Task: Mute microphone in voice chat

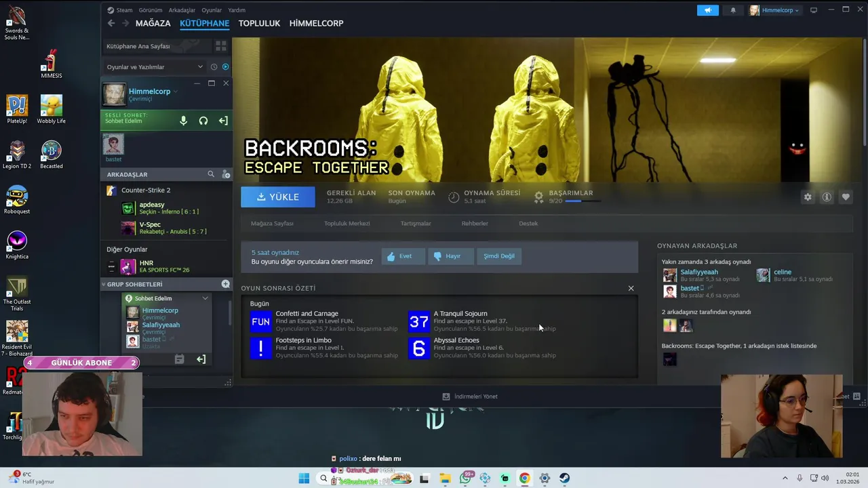Action: pyautogui.click(x=183, y=121)
